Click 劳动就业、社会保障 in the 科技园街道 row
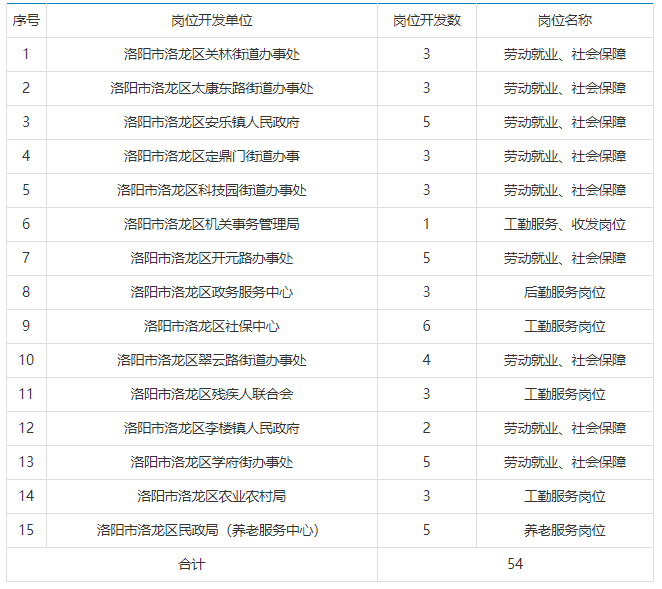662x589 pixels. pyautogui.click(x=565, y=190)
